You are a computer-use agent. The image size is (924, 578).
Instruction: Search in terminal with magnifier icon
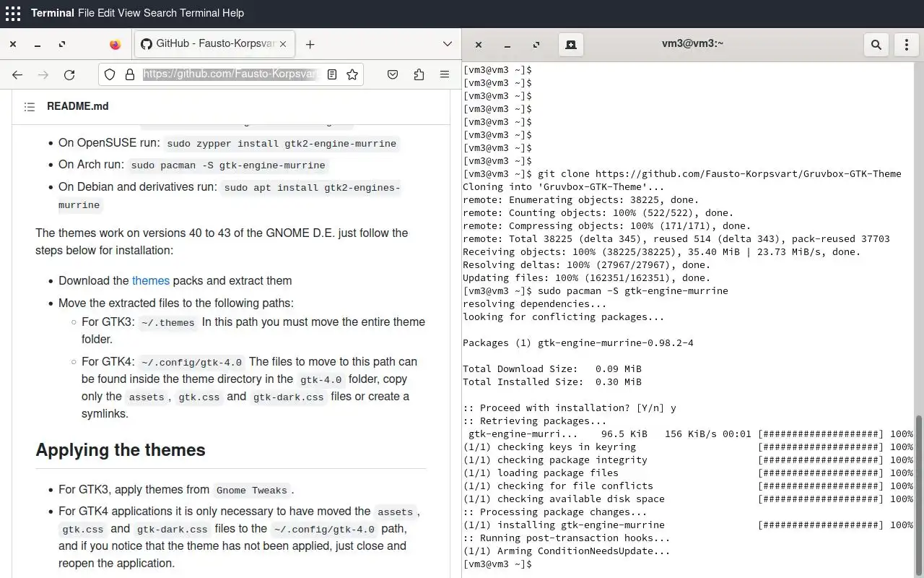point(876,45)
